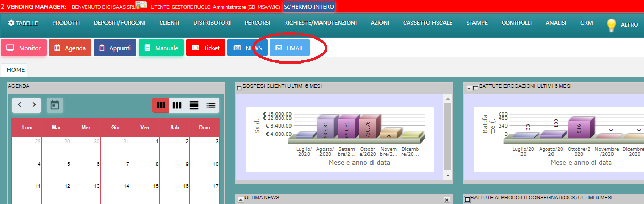
Task: Maximize the Battute Erogazioni panel
Action: [476, 88]
